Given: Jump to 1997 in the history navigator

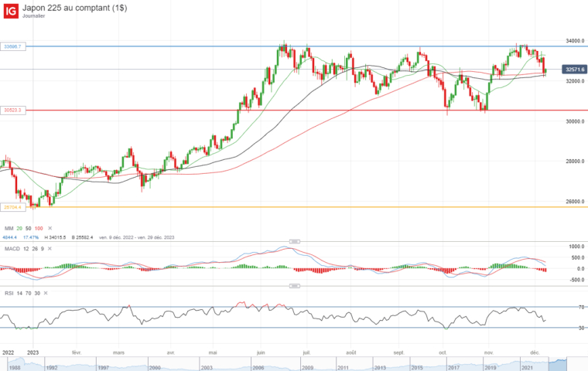Looking at the screenshot, I should point(103,368).
